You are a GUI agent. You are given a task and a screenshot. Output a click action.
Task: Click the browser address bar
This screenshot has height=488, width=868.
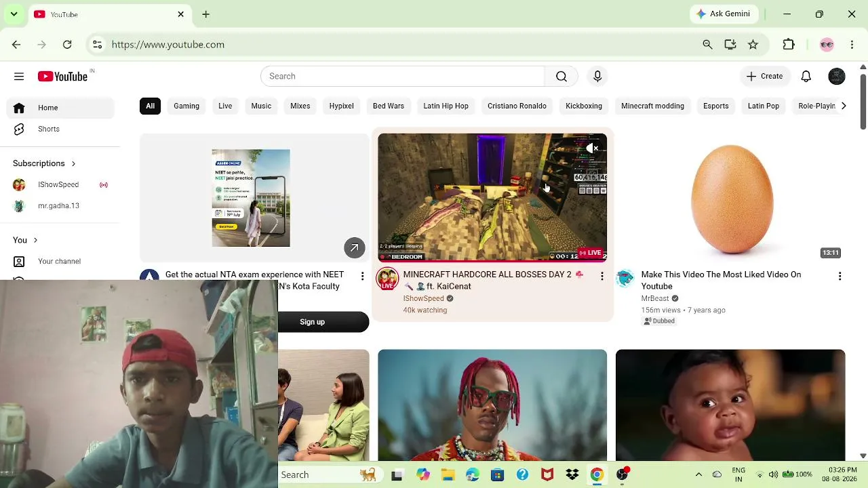pos(400,45)
